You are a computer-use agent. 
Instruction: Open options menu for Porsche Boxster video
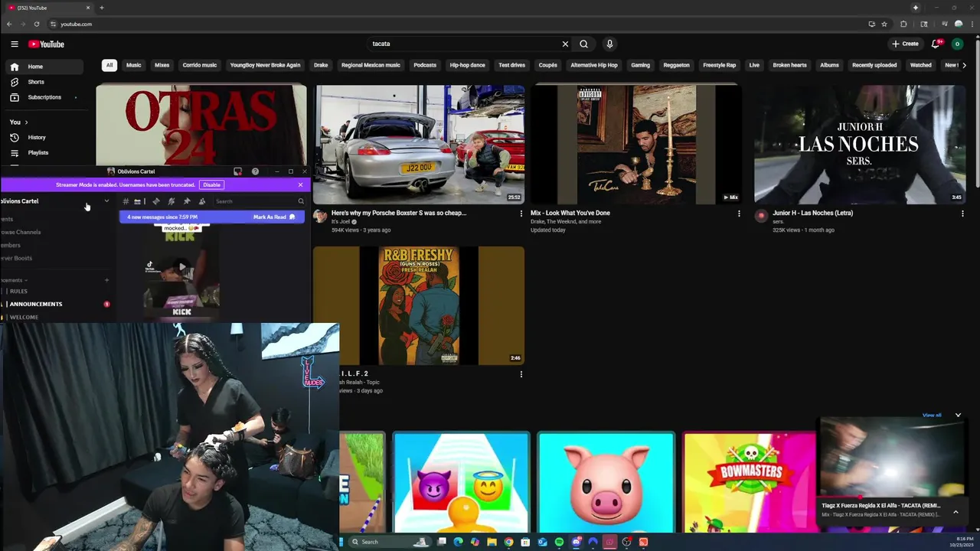(x=521, y=214)
